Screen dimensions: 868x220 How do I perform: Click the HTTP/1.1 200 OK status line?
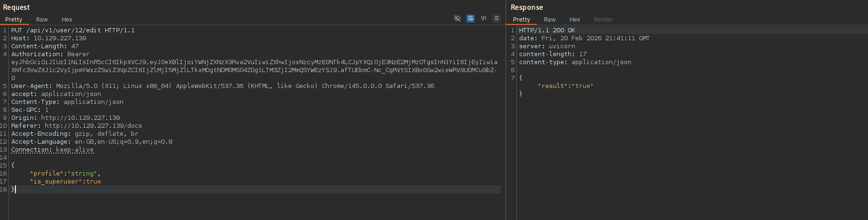point(547,30)
